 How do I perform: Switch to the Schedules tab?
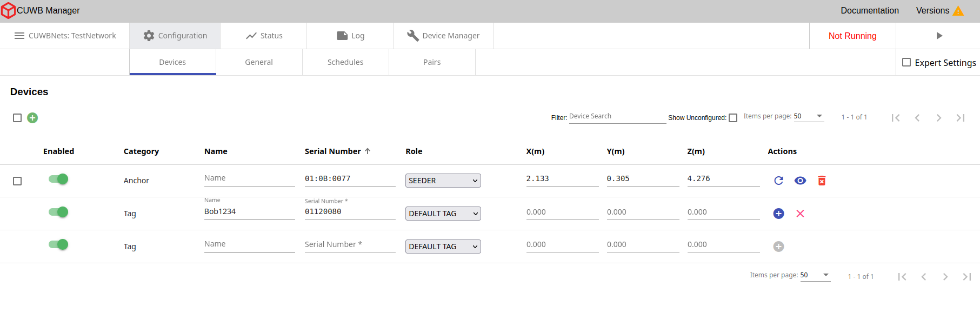(x=345, y=62)
